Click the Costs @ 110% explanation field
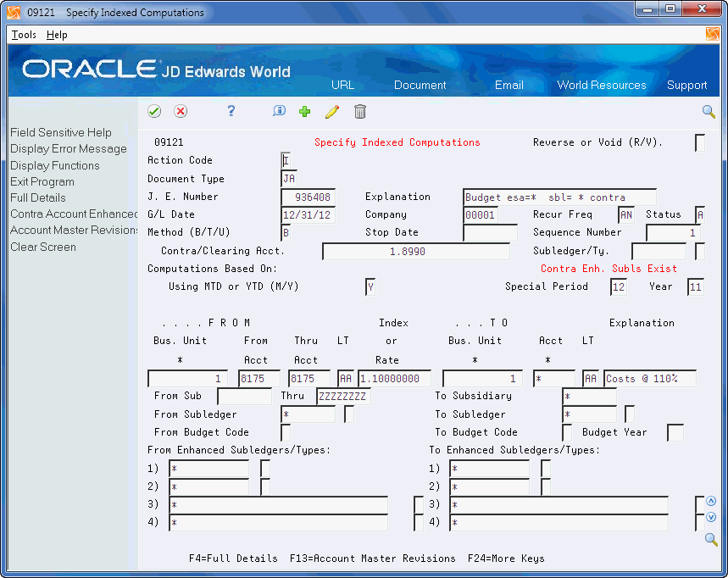 (650, 379)
